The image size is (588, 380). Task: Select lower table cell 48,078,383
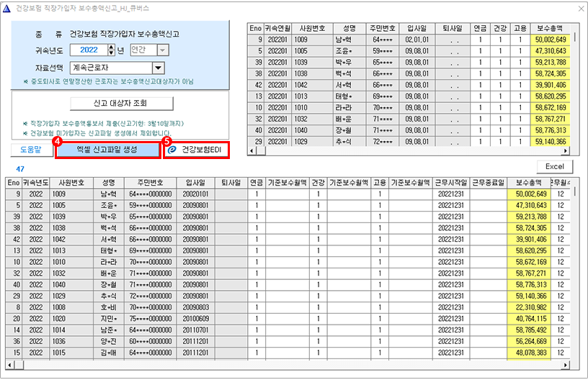tap(528, 353)
